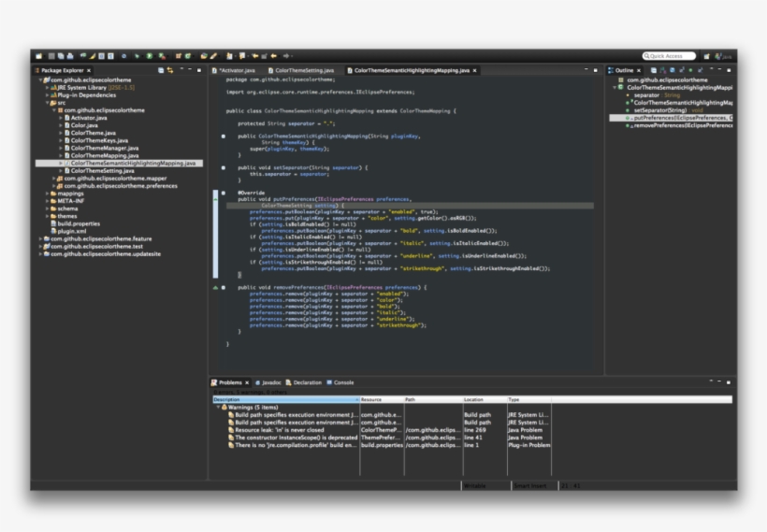Image resolution: width=767 pixels, height=532 pixels.
Task: Close the ColorThemeSemanticHighlightingMapping.java tab
Action: click(x=475, y=70)
